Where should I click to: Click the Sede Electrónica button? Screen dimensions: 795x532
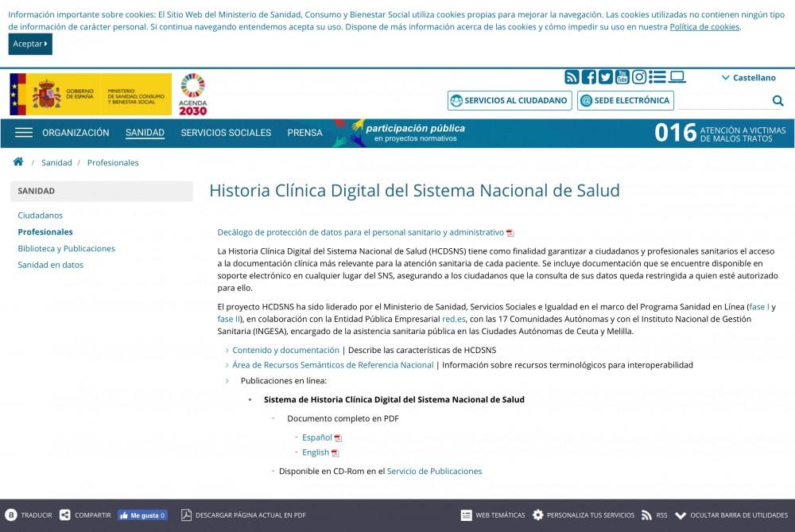point(626,100)
